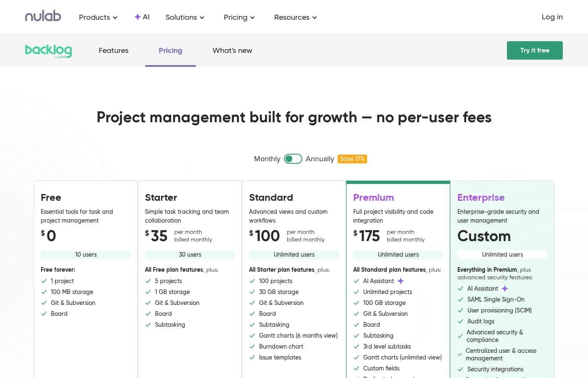Click the Backlog logo
Screen dimensions: 588x378
pos(48,51)
